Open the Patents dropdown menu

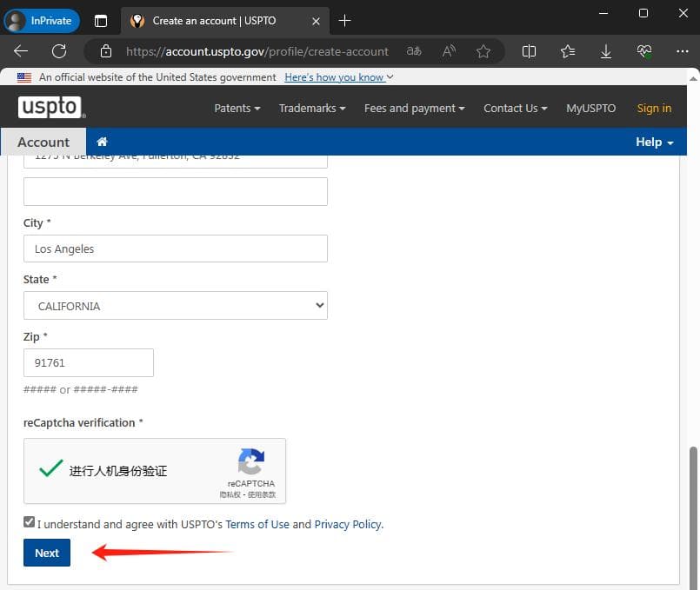[237, 109]
